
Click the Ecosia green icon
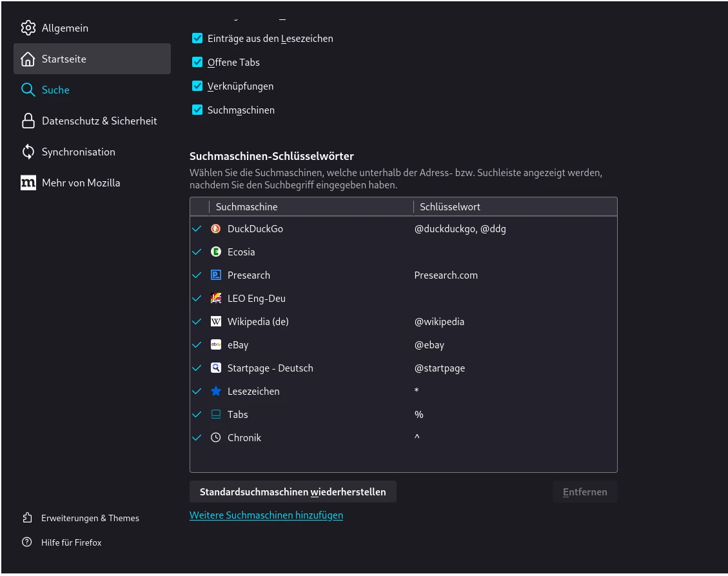pos(216,252)
